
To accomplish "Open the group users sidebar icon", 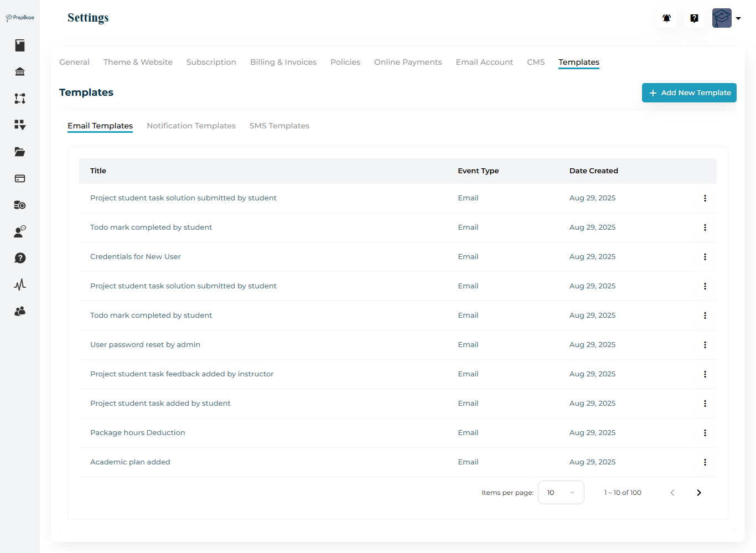I will point(20,311).
